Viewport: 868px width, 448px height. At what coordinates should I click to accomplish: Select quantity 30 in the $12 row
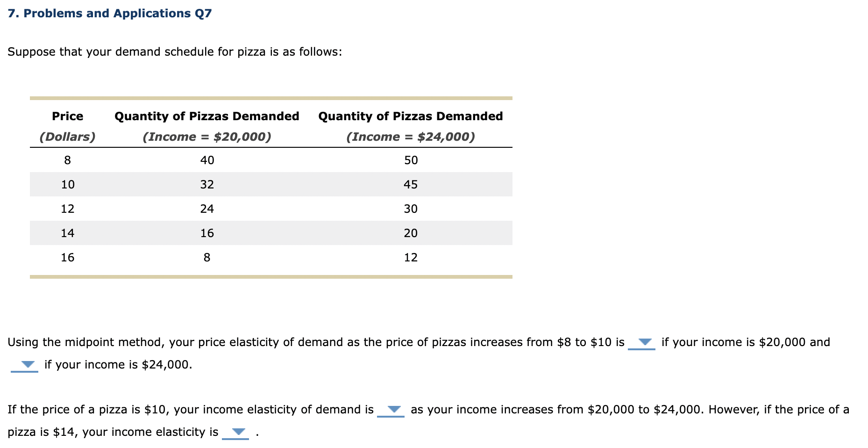(x=411, y=209)
